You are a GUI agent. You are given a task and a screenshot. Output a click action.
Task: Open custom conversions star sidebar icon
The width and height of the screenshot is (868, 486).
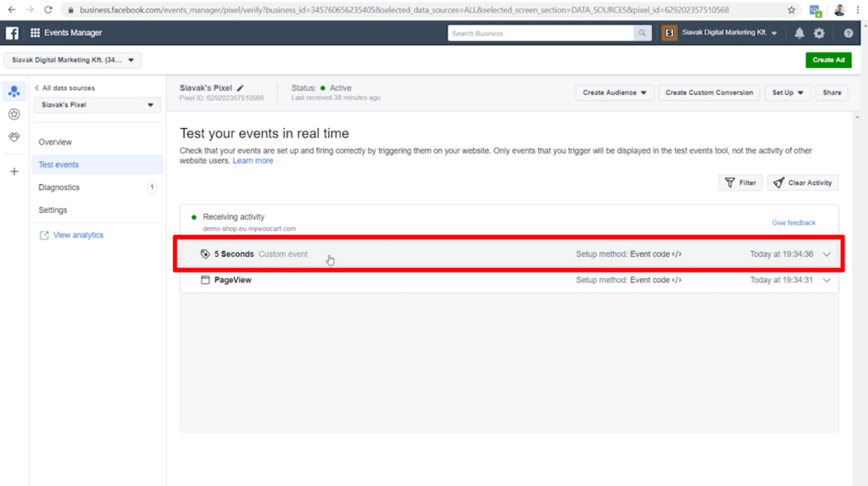tap(14, 115)
